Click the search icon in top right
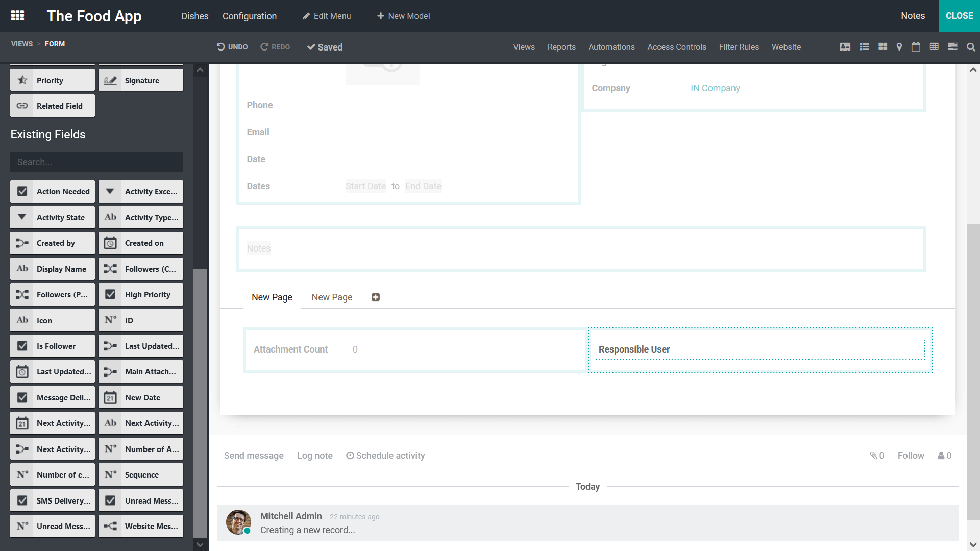This screenshot has height=551, width=980. (x=971, y=47)
